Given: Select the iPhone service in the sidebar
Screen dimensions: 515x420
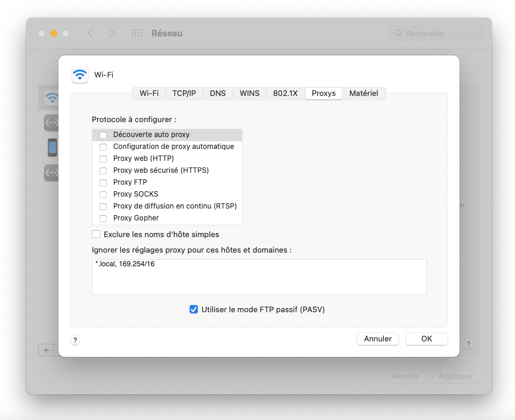Looking at the screenshot, I should (x=51, y=147).
